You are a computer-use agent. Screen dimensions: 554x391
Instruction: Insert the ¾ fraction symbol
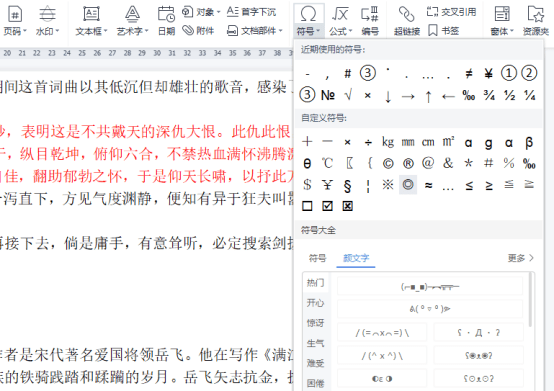point(489,95)
